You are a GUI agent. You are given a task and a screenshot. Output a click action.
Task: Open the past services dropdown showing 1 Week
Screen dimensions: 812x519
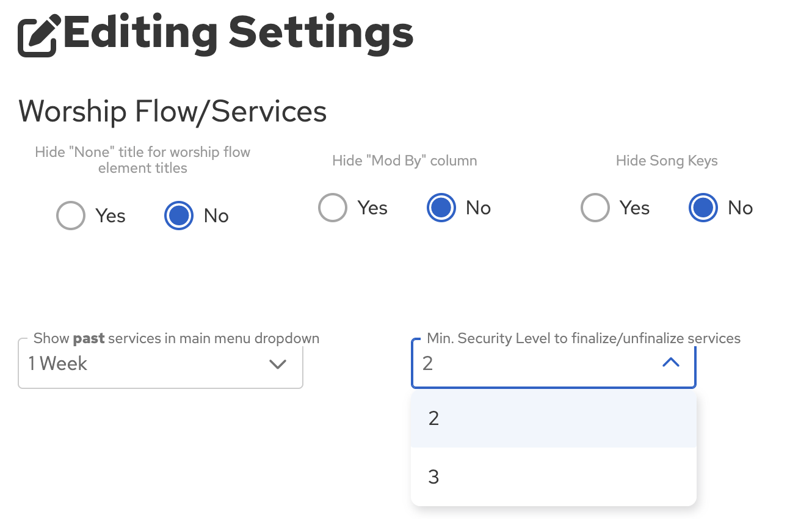(x=147, y=364)
